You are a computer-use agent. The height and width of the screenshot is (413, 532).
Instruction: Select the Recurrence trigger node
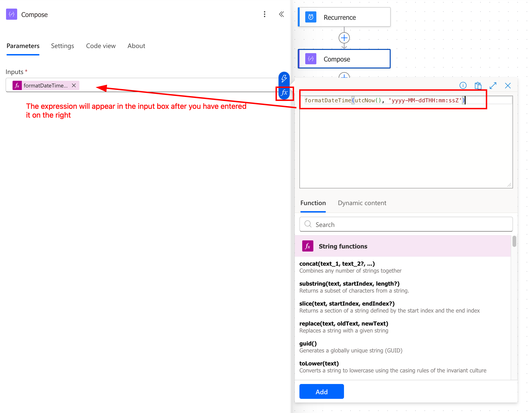(x=344, y=17)
